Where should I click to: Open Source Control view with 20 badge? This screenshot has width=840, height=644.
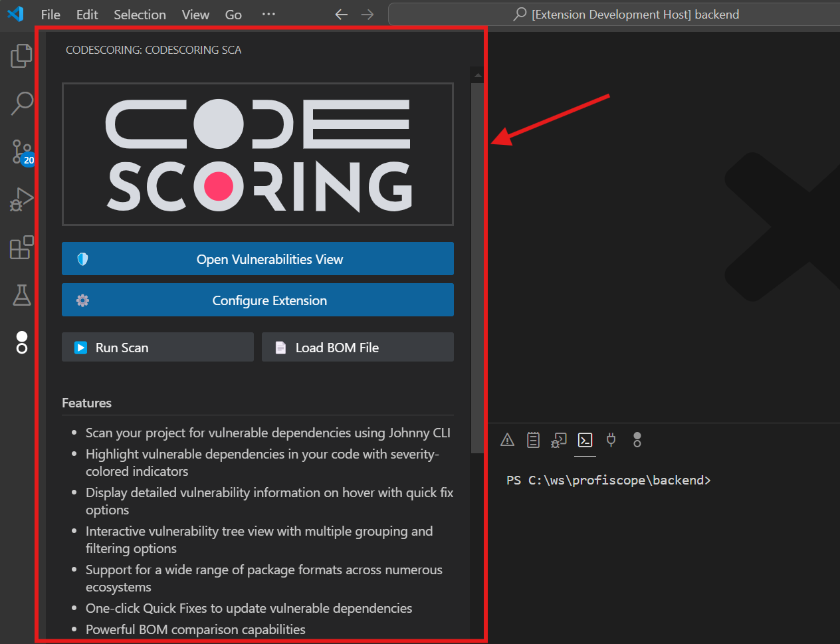[x=23, y=152]
